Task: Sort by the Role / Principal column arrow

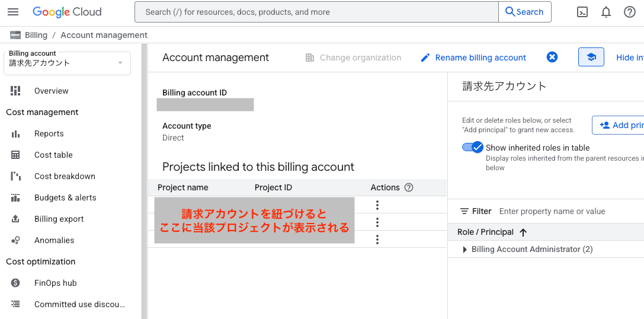Action: click(x=523, y=232)
